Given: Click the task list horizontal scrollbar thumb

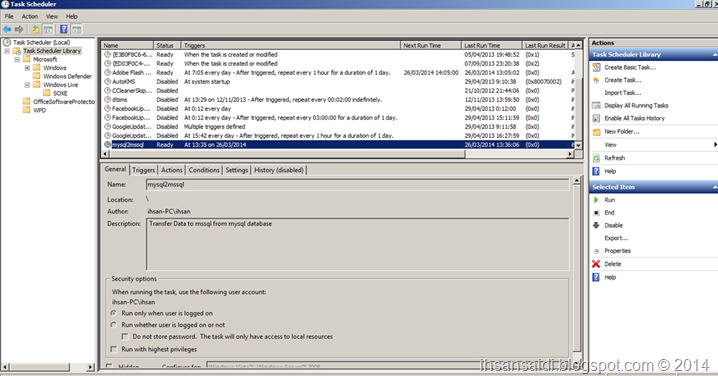Looking at the screenshot, I should pyautogui.click(x=287, y=154).
